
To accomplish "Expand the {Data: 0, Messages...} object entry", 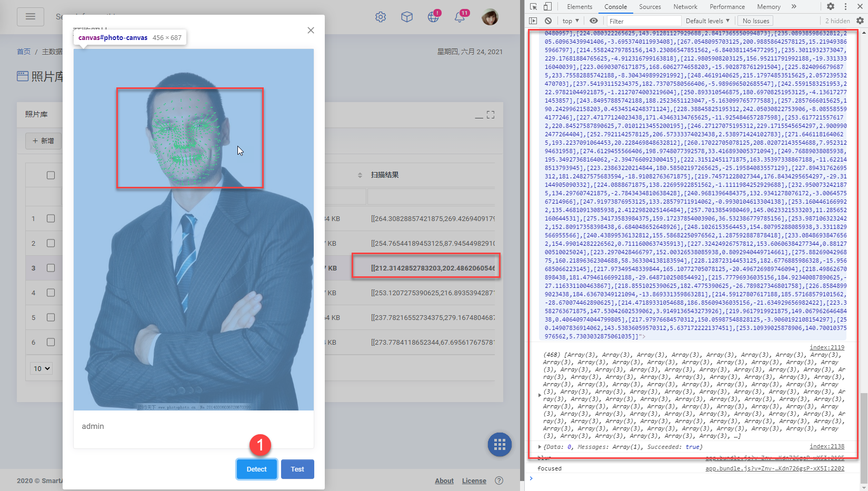I will [x=540, y=447].
